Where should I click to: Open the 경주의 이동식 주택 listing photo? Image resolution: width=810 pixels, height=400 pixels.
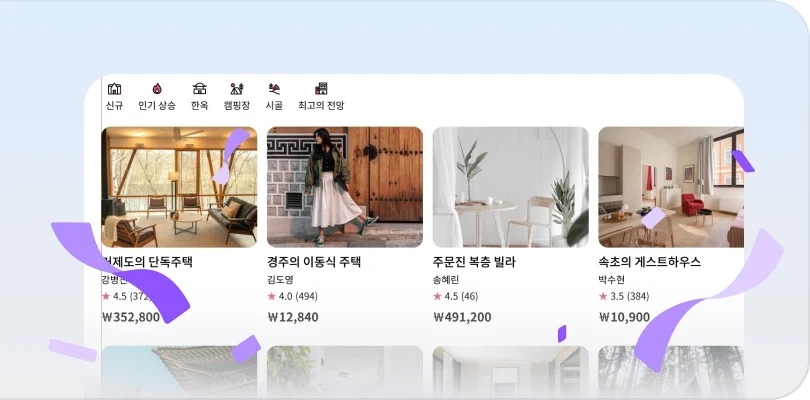(x=345, y=187)
